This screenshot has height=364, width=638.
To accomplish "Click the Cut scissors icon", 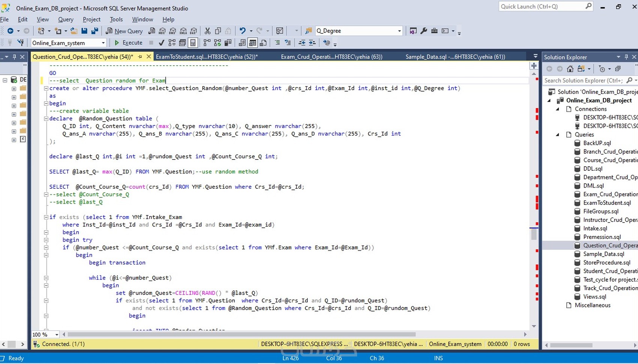I will [207, 31].
